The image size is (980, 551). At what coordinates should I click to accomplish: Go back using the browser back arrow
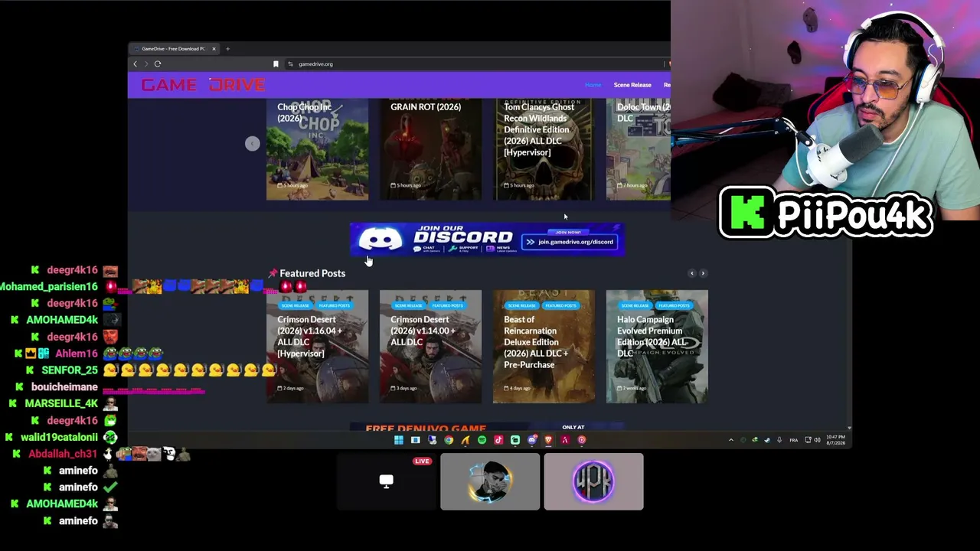click(x=136, y=64)
